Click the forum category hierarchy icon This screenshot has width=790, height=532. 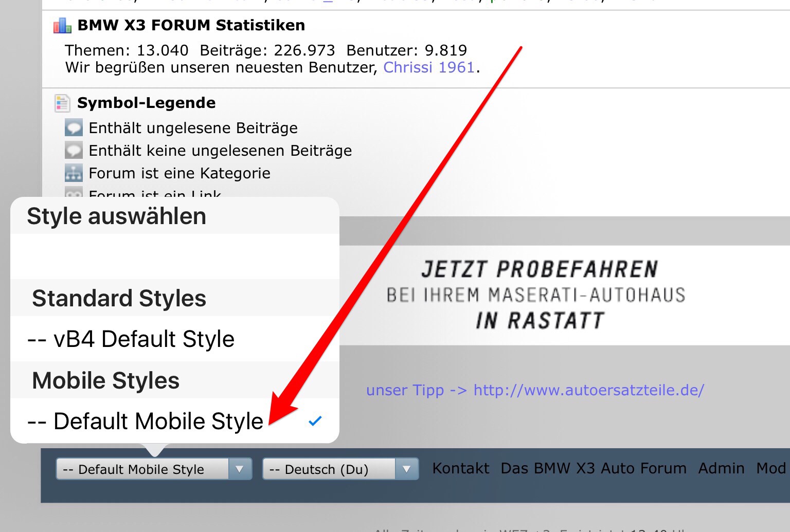[74, 173]
